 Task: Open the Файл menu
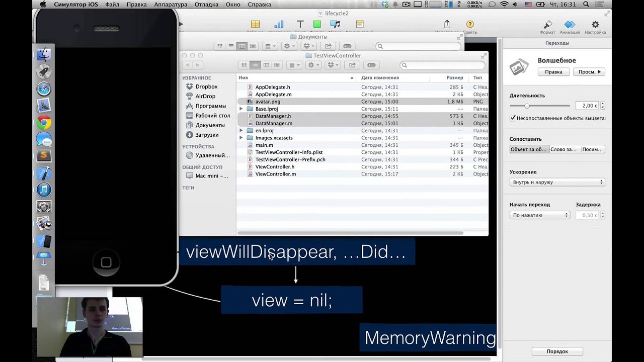(x=112, y=5)
